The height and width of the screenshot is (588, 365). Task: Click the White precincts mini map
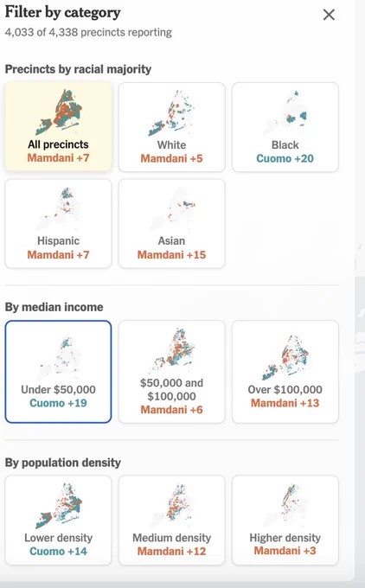172,112
